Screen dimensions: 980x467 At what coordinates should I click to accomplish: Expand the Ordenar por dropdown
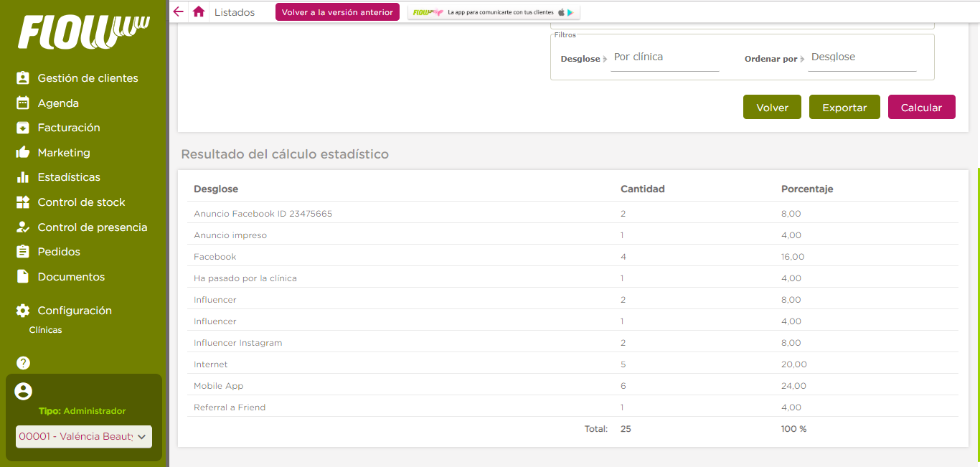[862, 57]
